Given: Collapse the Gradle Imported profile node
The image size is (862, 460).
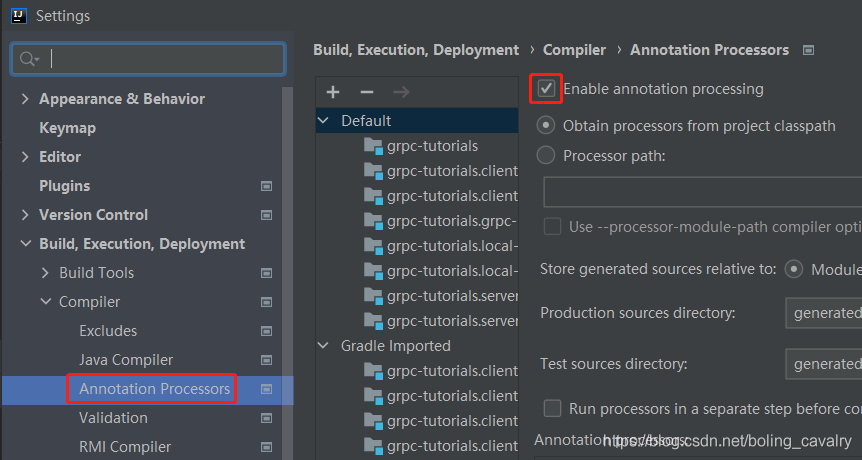Looking at the screenshot, I should click(x=324, y=346).
